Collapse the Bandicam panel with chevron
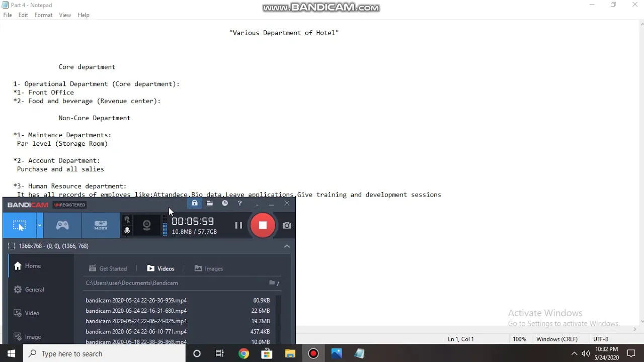This screenshot has width=644, height=362. (x=287, y=246)
